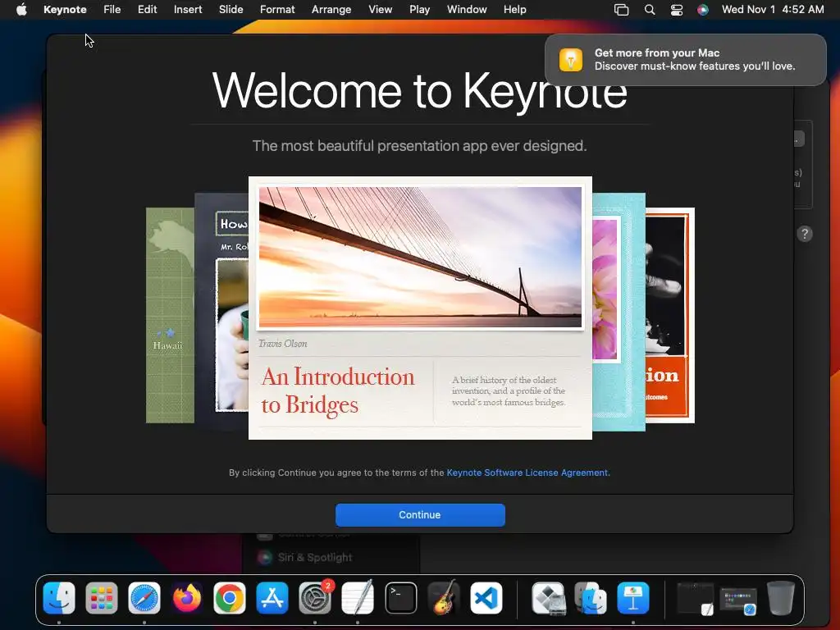
Task: Open the Slide menu
Action: 231,10
